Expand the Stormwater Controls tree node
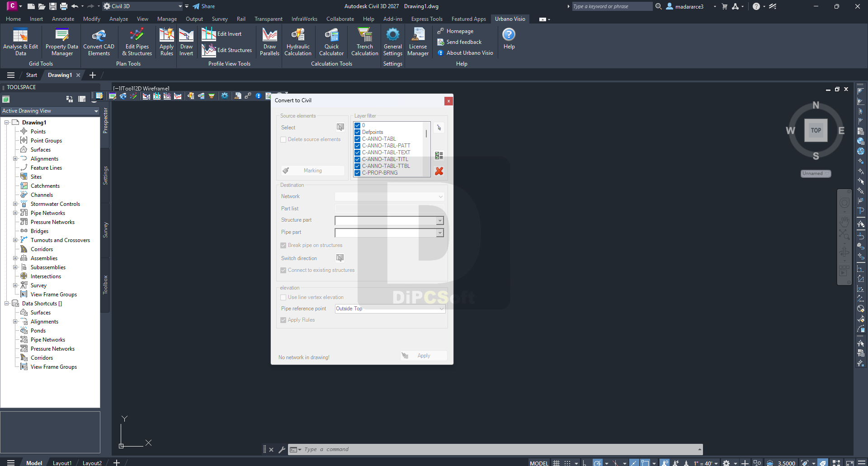 tap(15, 204)
